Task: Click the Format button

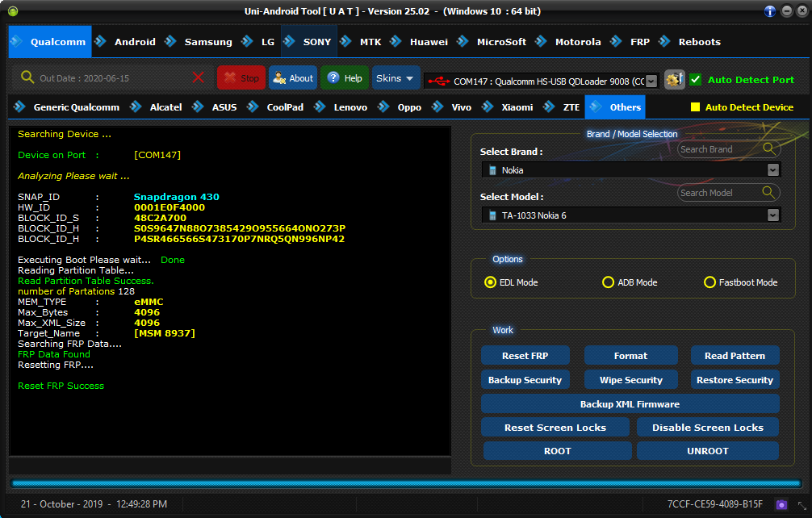Action: [x=630, y=356]
